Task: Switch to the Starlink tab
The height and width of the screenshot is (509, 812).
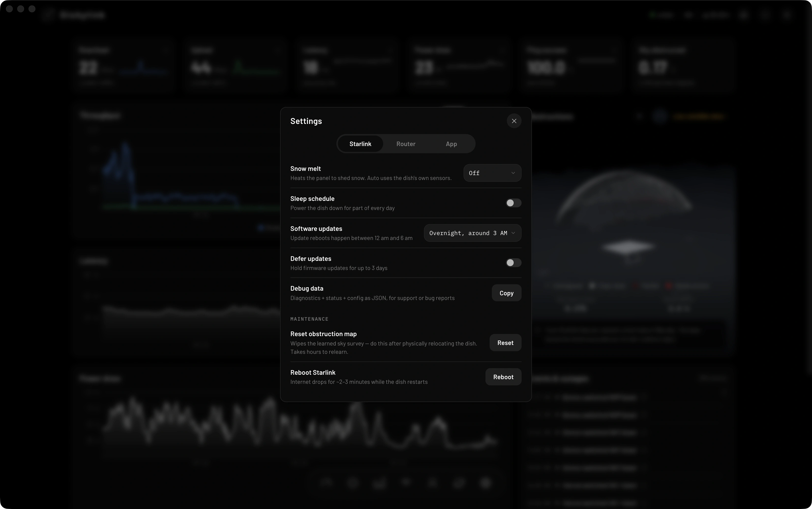Action: point(360,144)
